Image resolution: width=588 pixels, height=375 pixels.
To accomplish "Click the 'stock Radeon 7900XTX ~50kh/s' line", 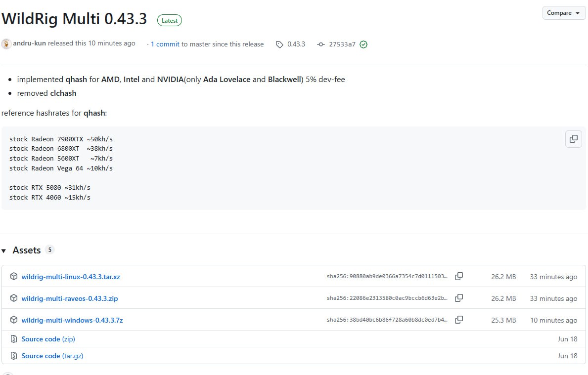I will tap(61, 139).
